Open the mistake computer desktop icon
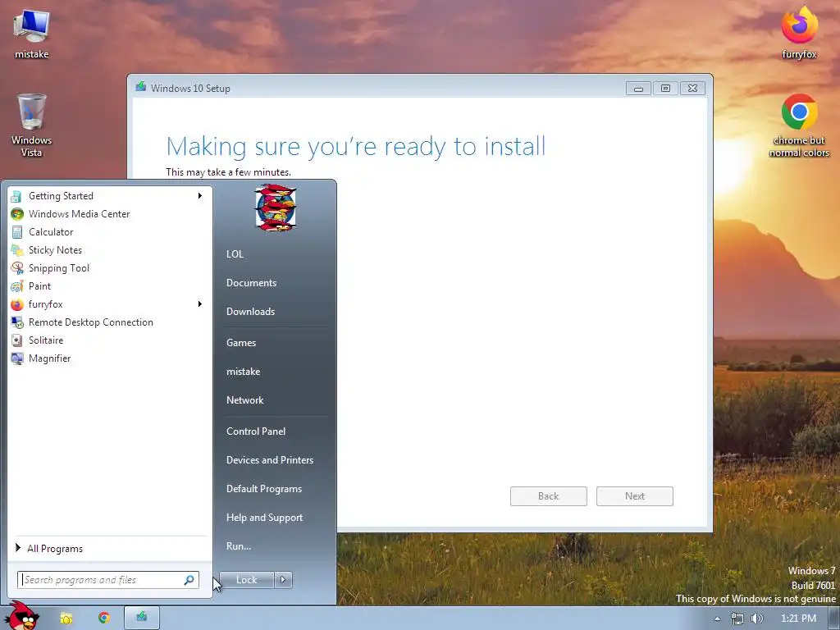The image size is (840, 630). click(x=32, y=34)
